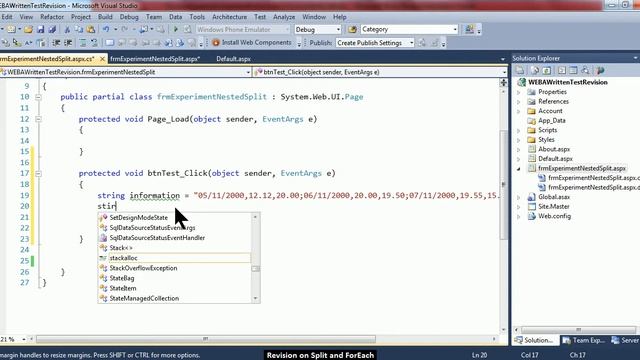Click the display object member list icon
The width and height of the screenshot is (640, 360).
tap(6, 42)
